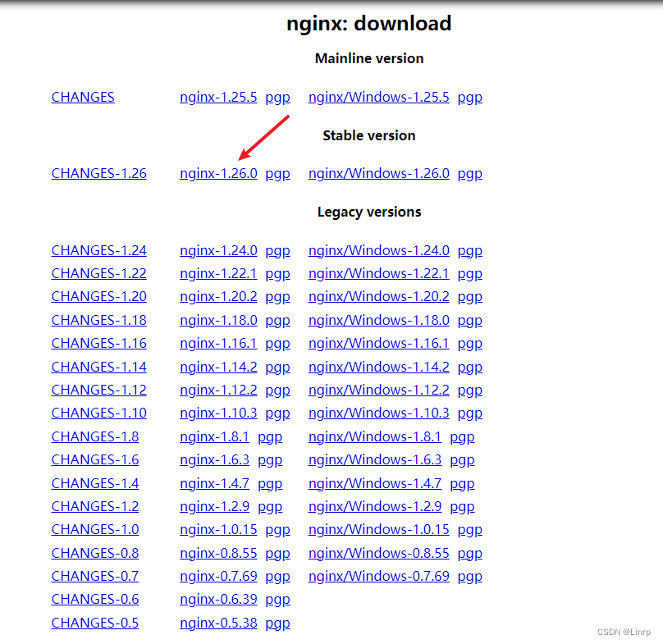Download nginx-0.6.39 source
Image resolution: width=663 pixels, height=644 pixels.
coord(218,599)
